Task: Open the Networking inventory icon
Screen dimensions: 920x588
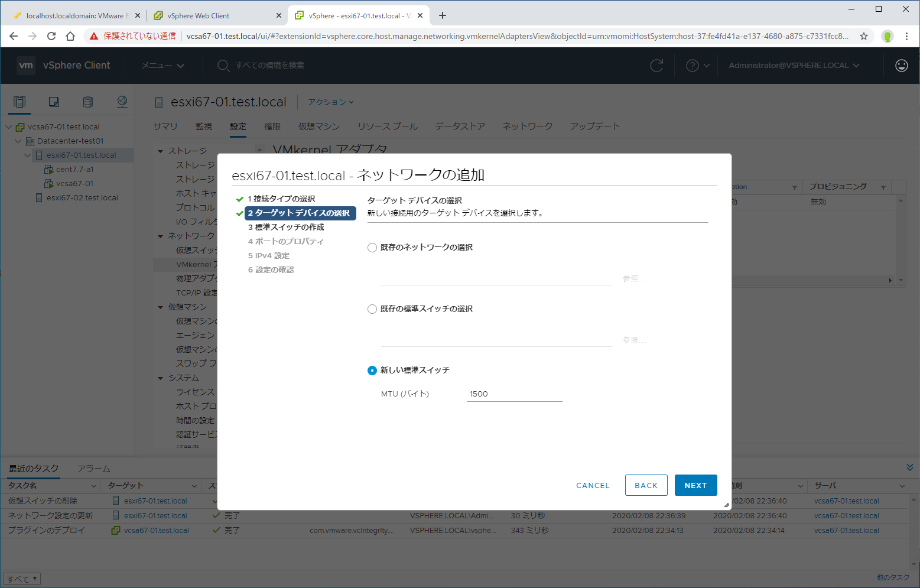Action: pos(122,102)
